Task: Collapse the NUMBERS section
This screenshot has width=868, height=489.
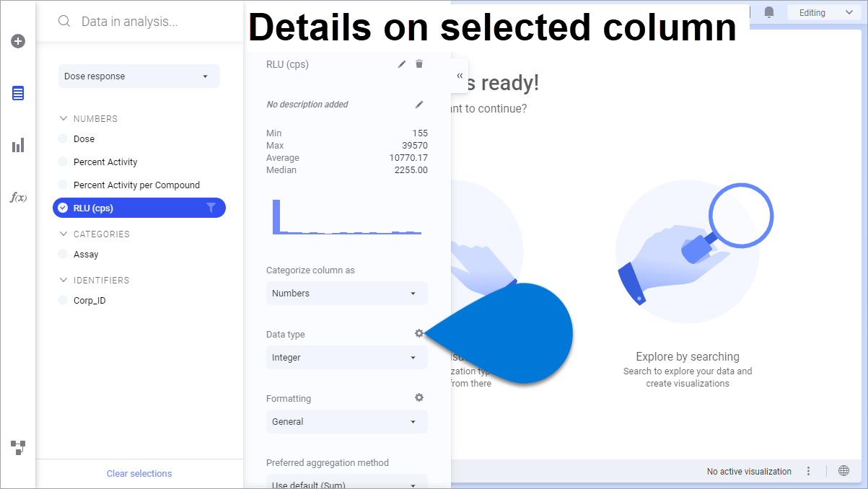Action: tap(63, 118)
